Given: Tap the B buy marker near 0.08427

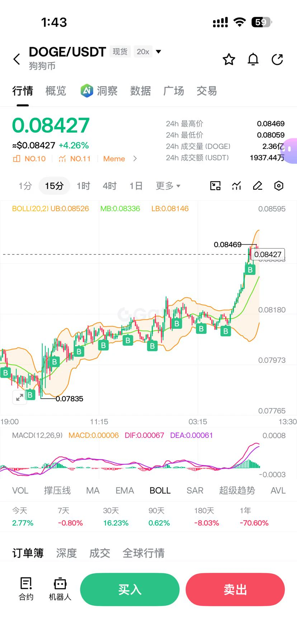Looking at the screenshot, I should click(250, 270).
